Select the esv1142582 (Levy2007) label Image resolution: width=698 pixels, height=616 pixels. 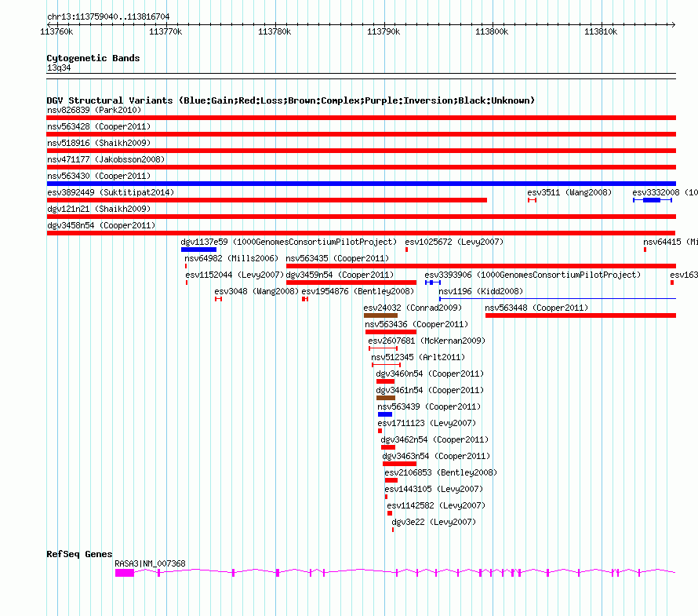[436, 505]
